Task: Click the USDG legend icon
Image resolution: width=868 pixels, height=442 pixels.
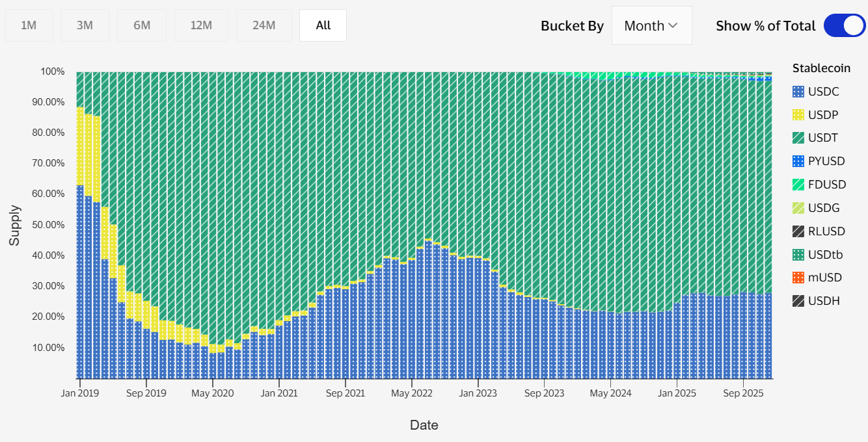Action: [x=798, y=208]
